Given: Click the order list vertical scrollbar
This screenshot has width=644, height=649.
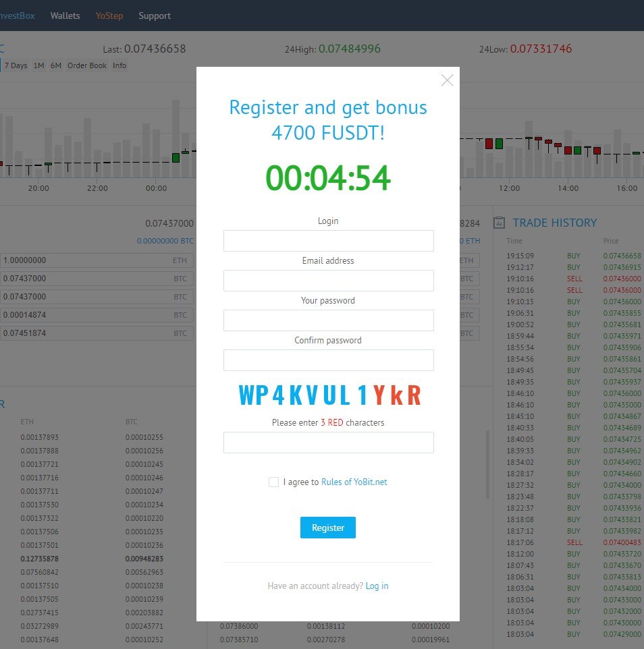Looking at the screenshot, I should click(x=488, y=464).
